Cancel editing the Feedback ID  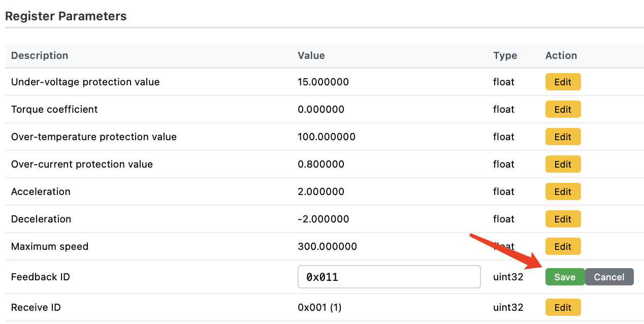click(609, 277)
